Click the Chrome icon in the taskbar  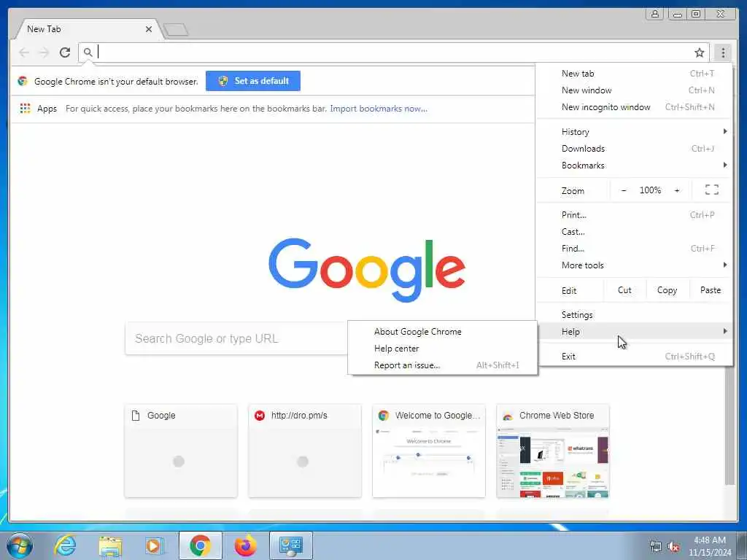pyautogui.click(x=200, y=545)
